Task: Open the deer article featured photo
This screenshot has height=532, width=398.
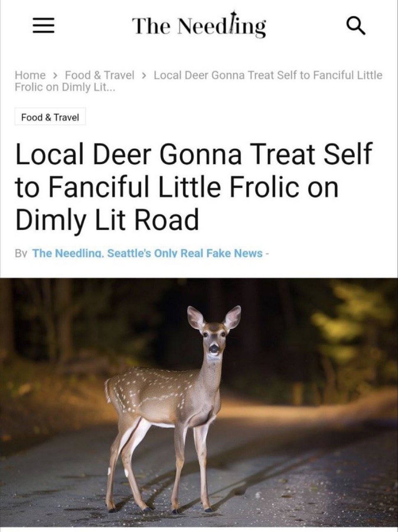Action: (x=199, y=402)
